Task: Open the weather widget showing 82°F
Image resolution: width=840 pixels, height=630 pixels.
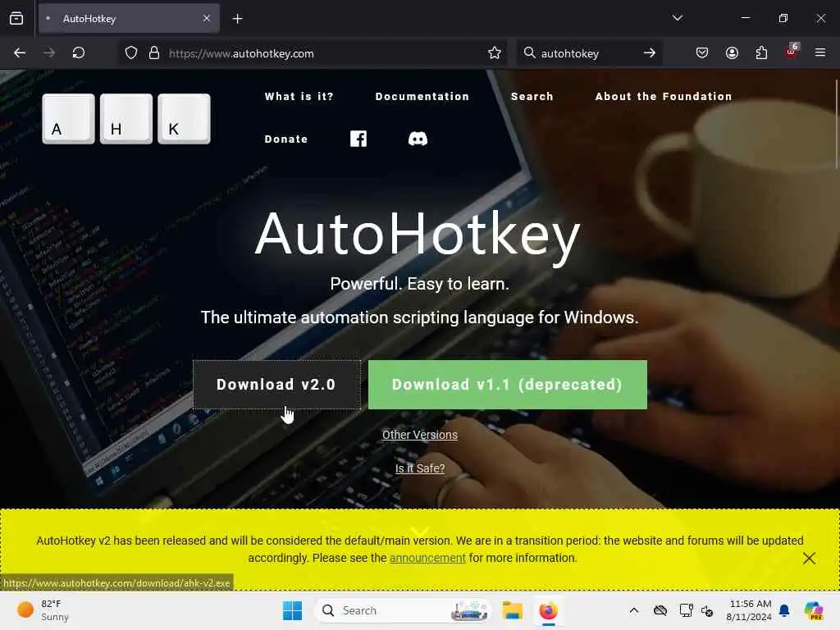Action: [x=43, y=610]
